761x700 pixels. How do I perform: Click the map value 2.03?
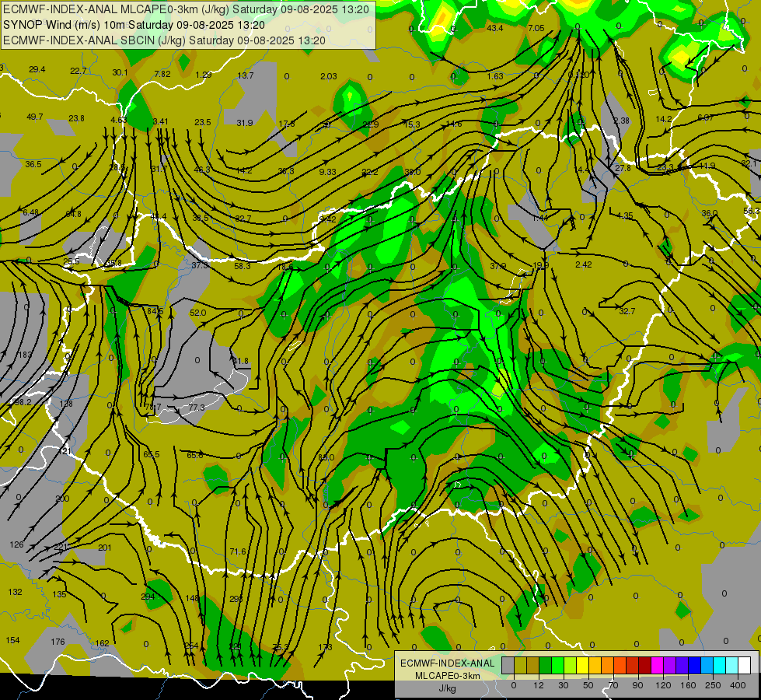329,76
